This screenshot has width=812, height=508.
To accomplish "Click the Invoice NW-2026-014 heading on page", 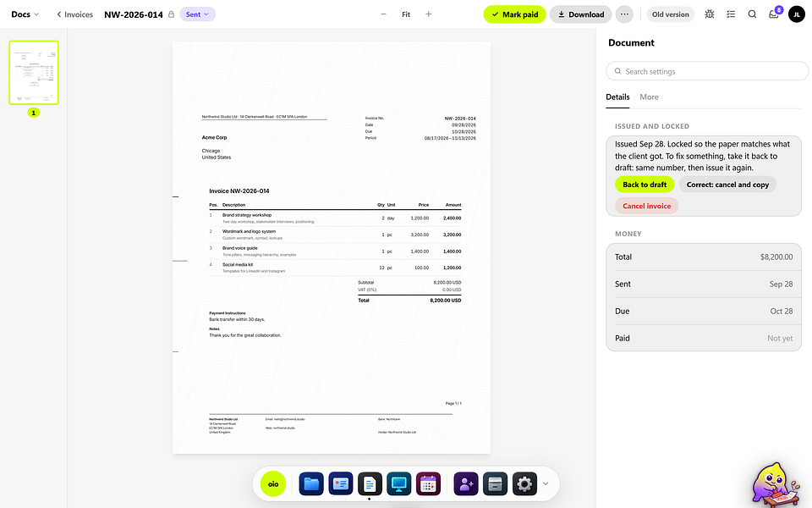I will pos(239,190).
